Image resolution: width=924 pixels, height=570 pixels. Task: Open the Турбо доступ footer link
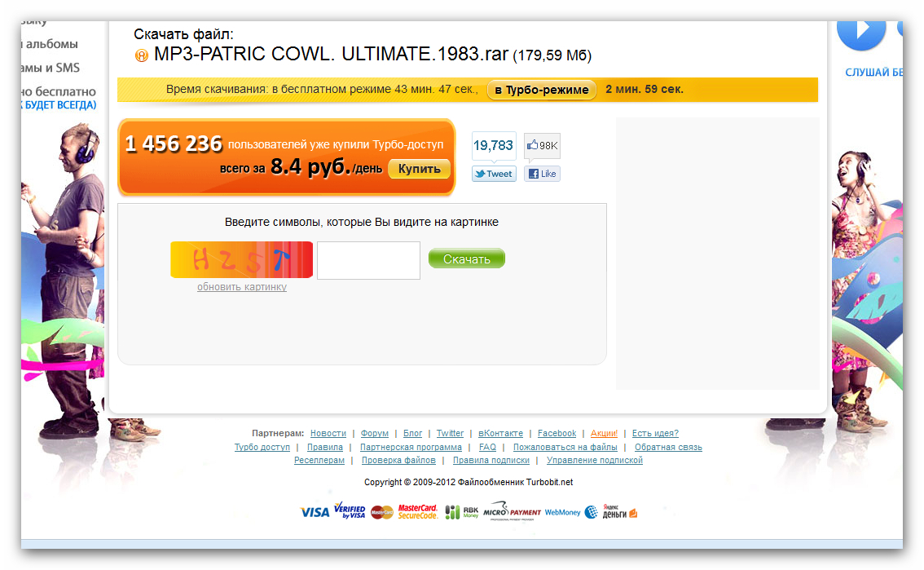[x=262, y=448]
